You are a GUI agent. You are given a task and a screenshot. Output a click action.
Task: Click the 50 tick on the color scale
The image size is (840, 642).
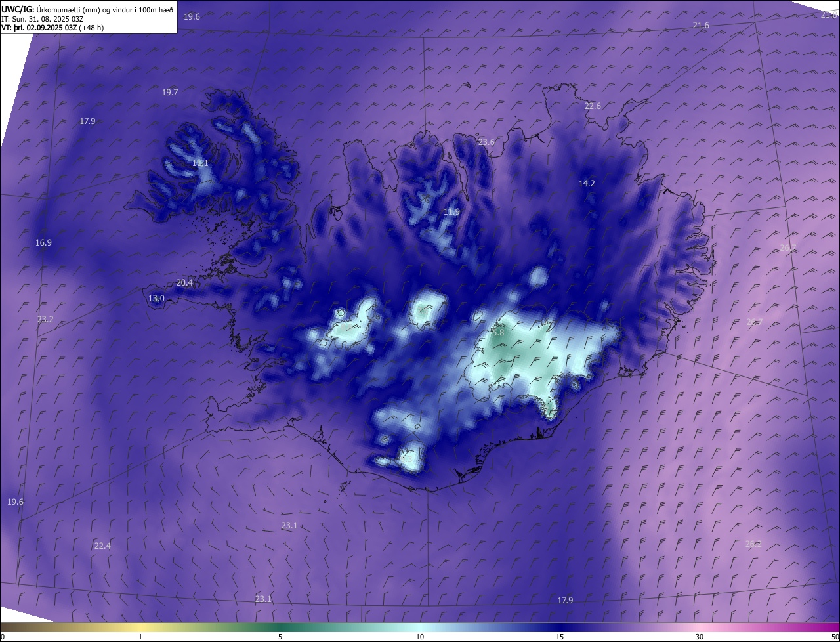tap(835, 637)
